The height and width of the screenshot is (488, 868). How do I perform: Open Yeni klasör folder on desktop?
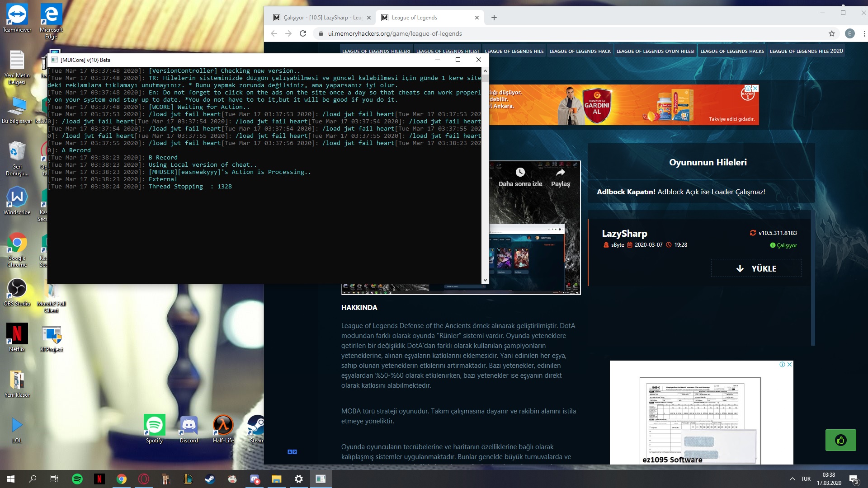coord(17,383)
